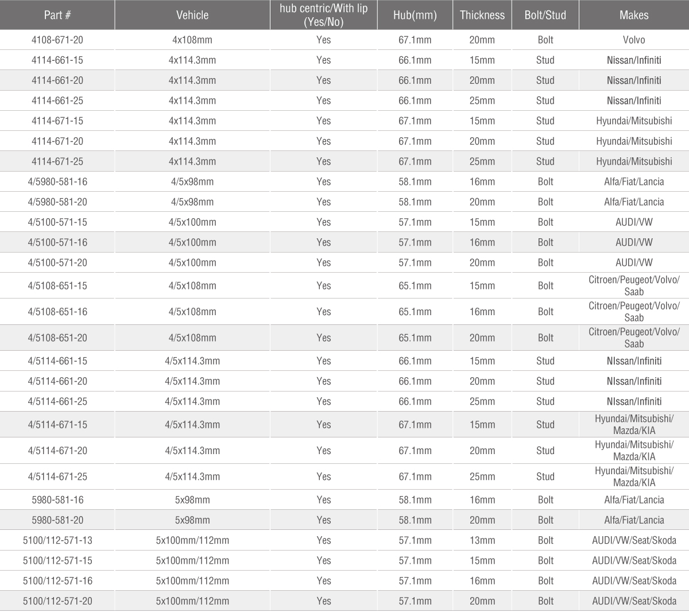Select the "Bolt/Stud" column header
Viewport: 689px width, 616px height.
click(545, 15)
